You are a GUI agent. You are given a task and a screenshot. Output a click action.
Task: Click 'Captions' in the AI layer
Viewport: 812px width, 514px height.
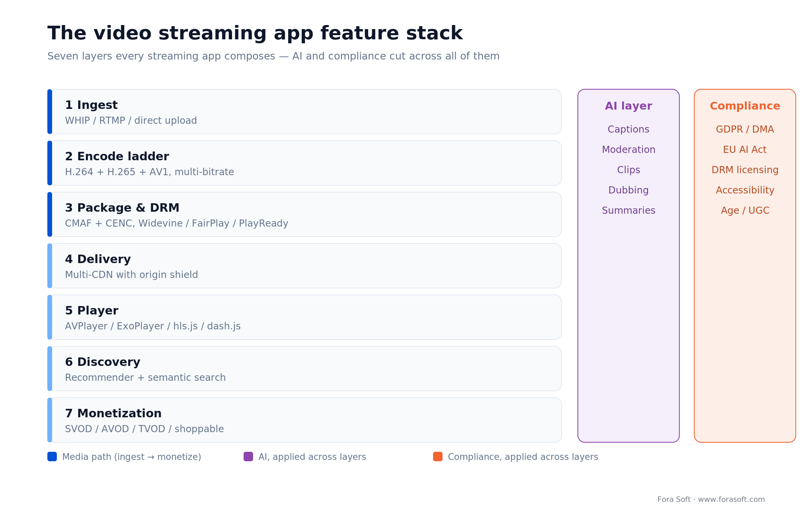pos(629,130)
